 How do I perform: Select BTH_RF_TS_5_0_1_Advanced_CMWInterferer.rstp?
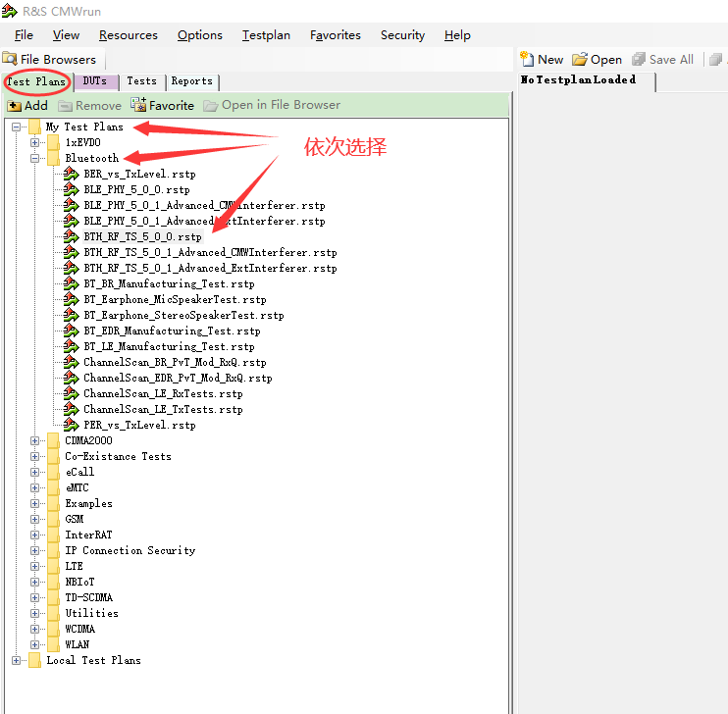tap(210, 252)
